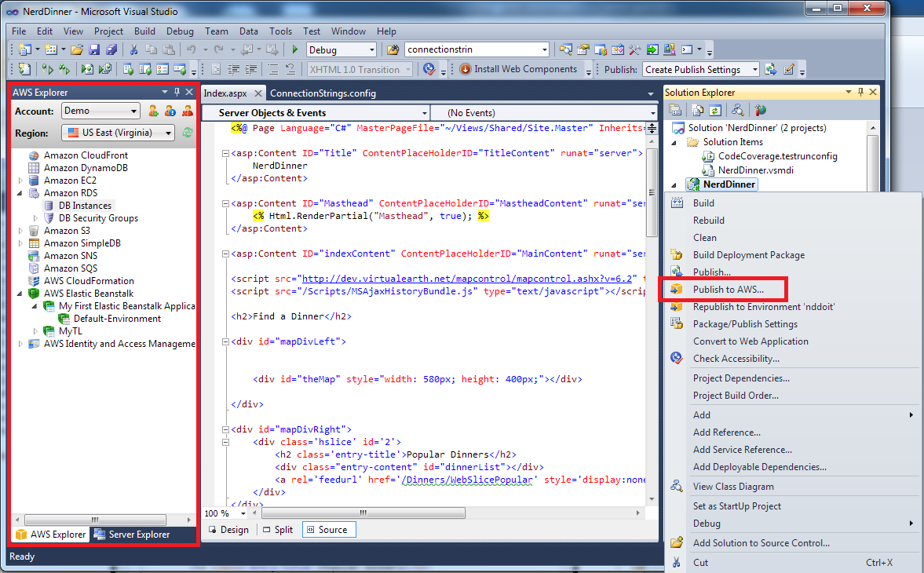Click the refresh icon beside Region dropdown
The height and width of the screenshot is (573, 924).
coord(188,133)
